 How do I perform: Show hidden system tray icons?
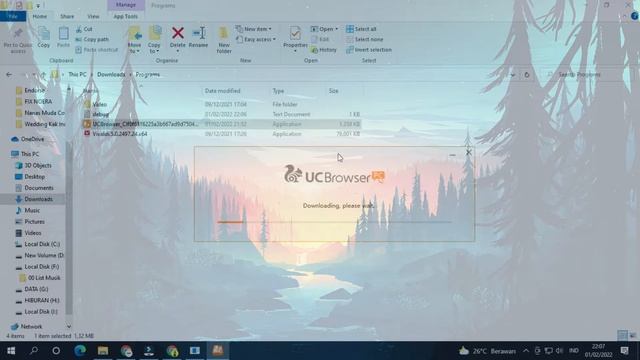526,351
